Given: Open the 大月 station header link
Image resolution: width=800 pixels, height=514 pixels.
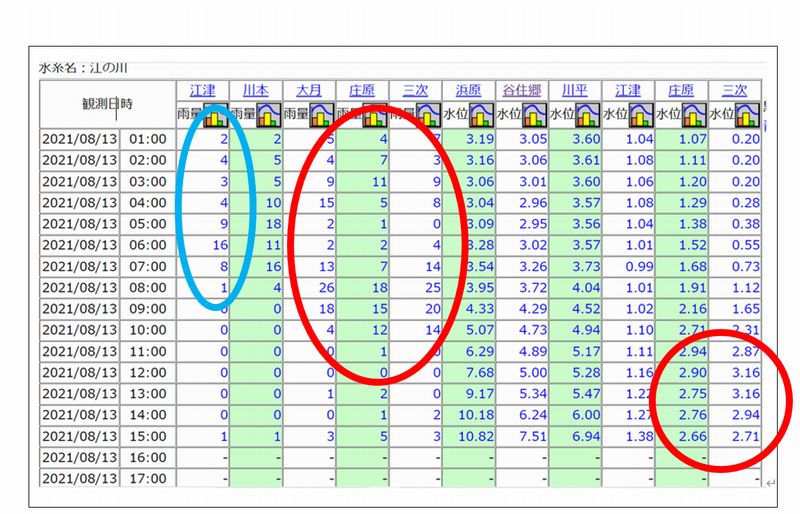Looking at the screenshot, I should (x=309, y=91).
